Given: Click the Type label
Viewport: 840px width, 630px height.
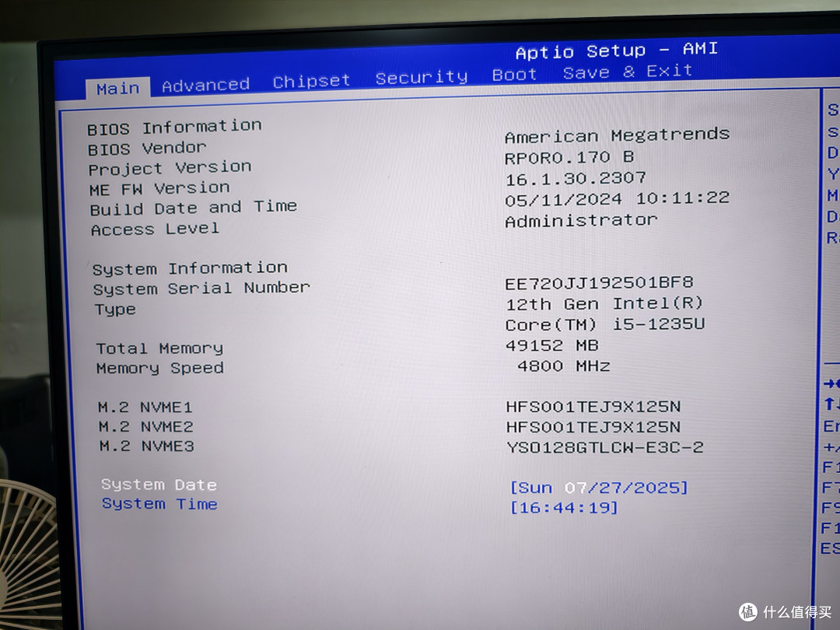Looking at the screenshot, I should pos(115,310).
